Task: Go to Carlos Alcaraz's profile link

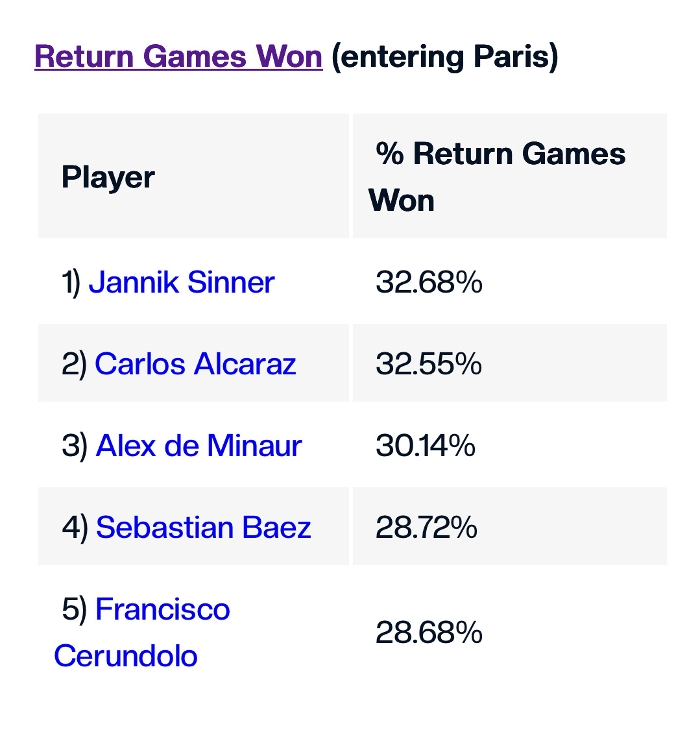Action: 195,364
